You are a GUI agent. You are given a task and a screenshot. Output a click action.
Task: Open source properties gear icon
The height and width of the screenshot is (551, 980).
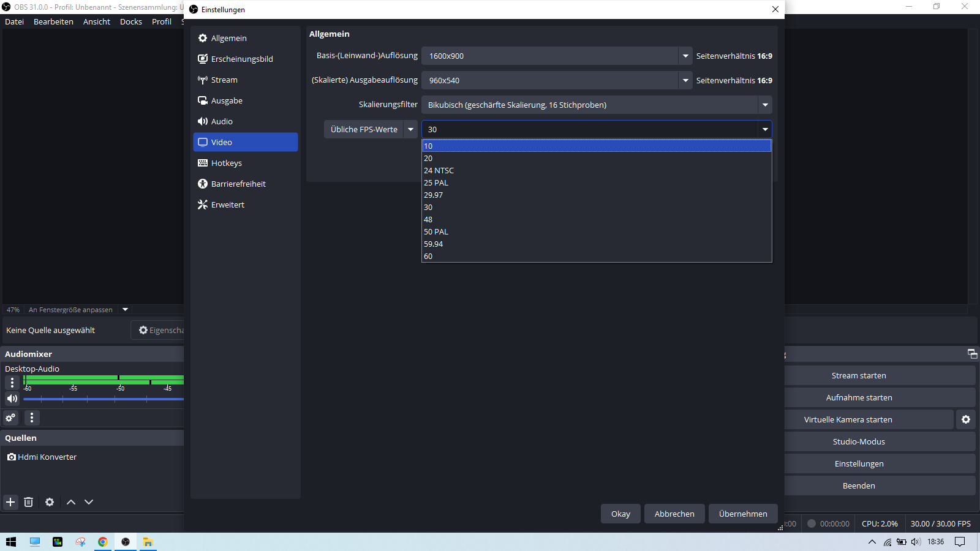tap(50, 502)
